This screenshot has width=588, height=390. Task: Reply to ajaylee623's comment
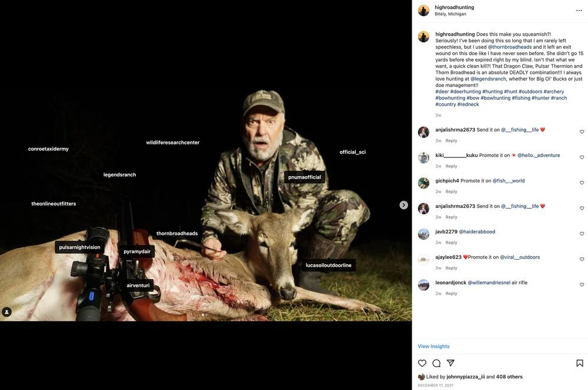pyautogui.click(x=451, y=268)
